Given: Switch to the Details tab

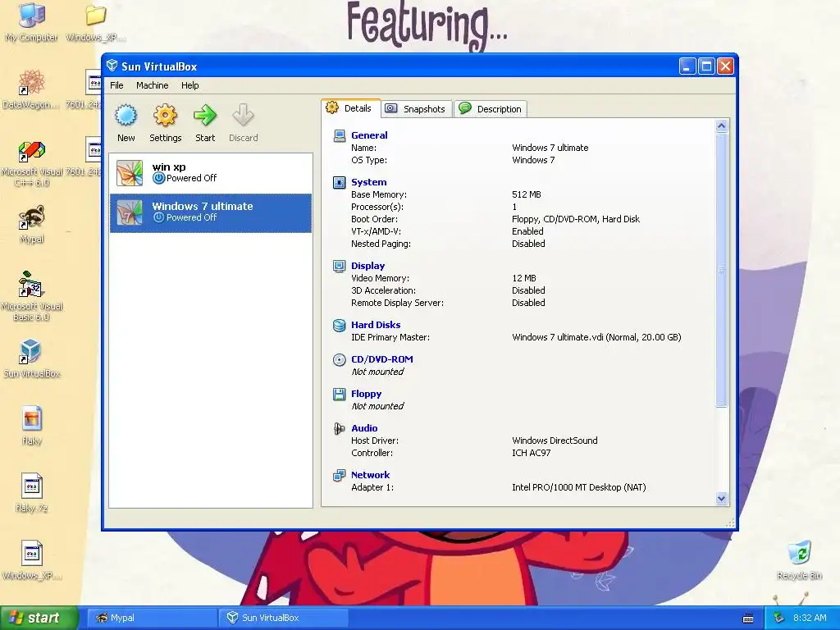Looking at the screenshot, I should point(351,108).
